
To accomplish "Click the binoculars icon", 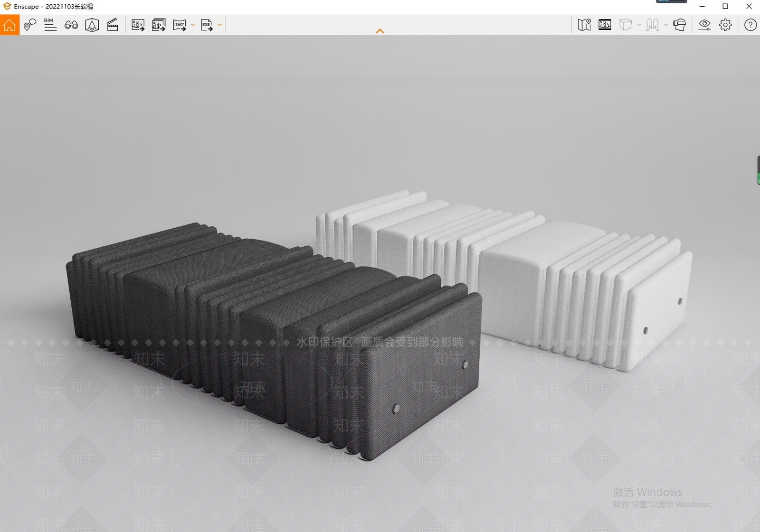I will (x=71, y=25).
